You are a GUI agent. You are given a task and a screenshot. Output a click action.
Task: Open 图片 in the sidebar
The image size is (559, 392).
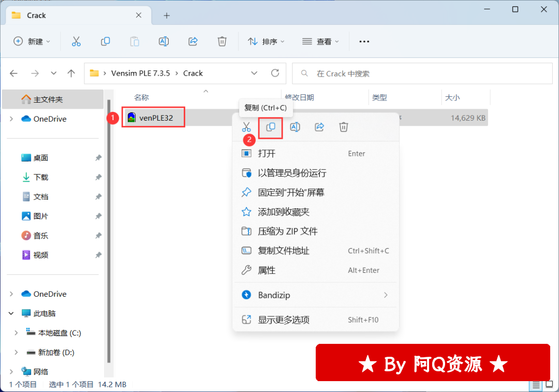pos(40,216)
